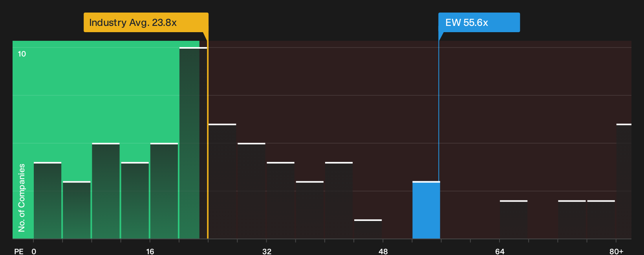Click the x-axis label 16
Screen dimensions: 644x255
pyautogui.click(x=150, y=251)
